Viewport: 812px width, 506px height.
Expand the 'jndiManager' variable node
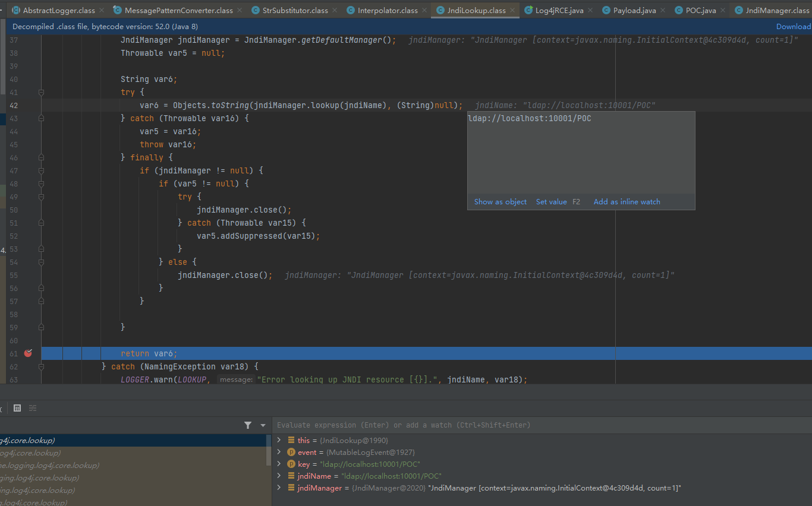(279, 488)
